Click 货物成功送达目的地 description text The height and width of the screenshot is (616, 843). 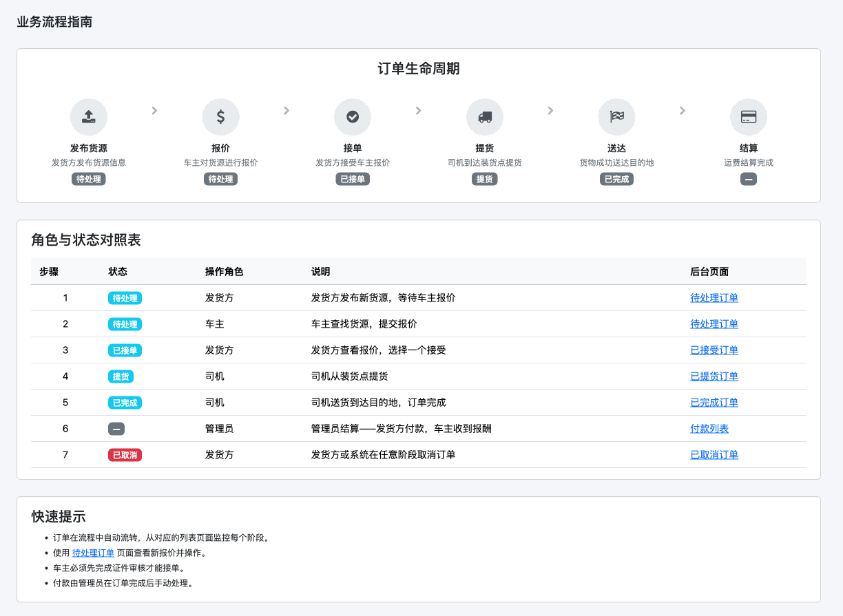pyautogui.click(x=616, y=163)
